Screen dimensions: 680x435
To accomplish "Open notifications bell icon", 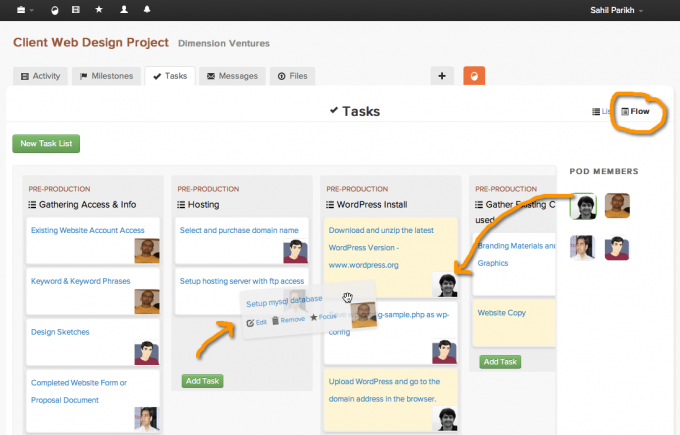I will pos(147,9).
